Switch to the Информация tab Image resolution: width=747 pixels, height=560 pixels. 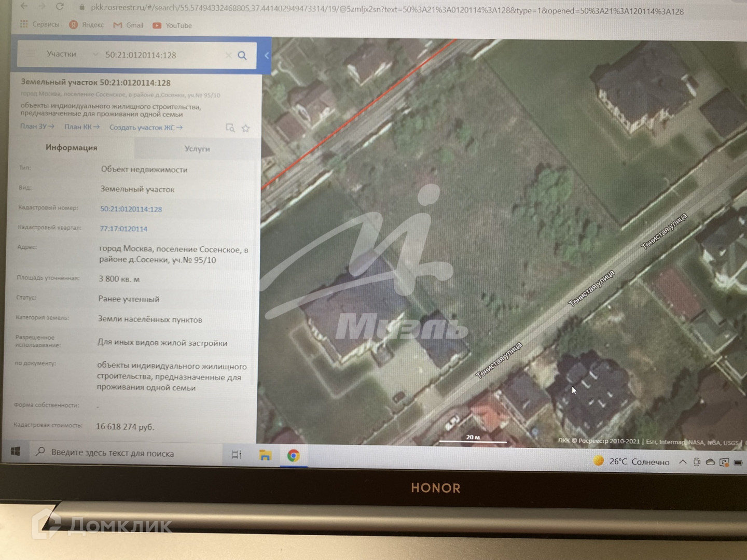pos(72,148)
